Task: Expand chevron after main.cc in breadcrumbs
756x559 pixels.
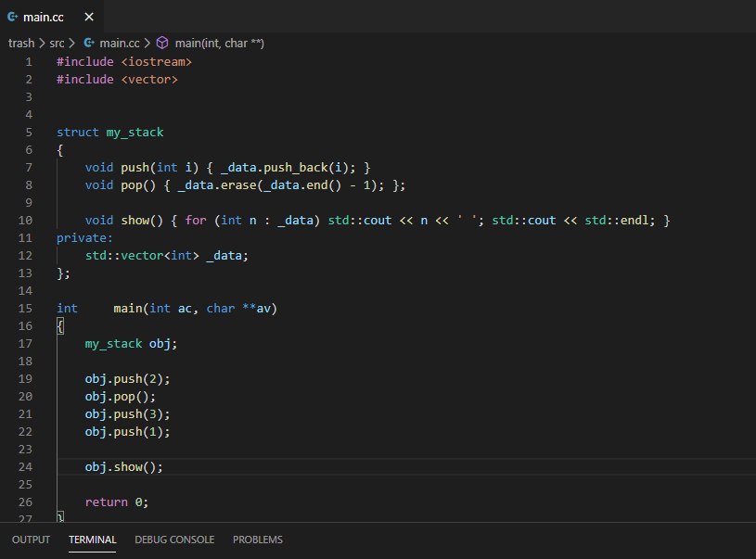Action: 147,44
